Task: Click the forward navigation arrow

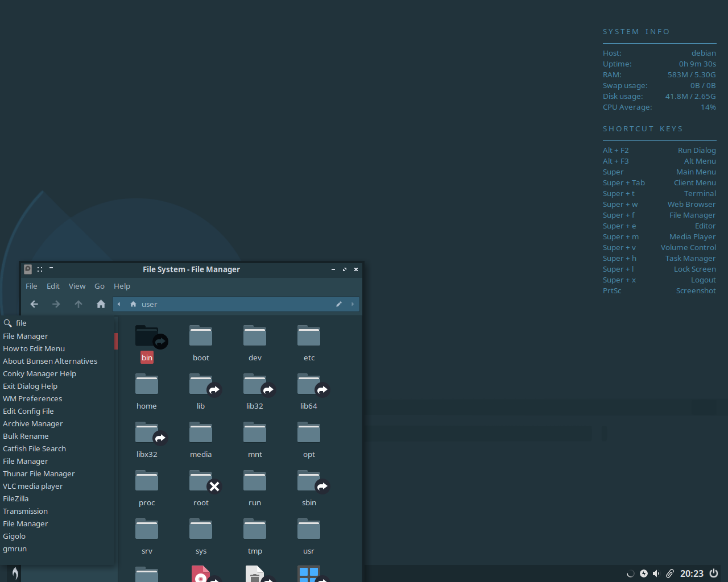Action: pos(56,304)
